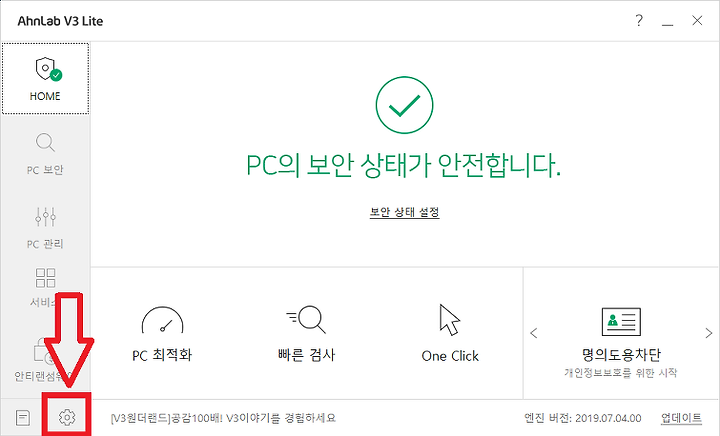Viewport: 720px width, 436px height.
Task: Click the 업데이트 link
Action: coord(681,418)
